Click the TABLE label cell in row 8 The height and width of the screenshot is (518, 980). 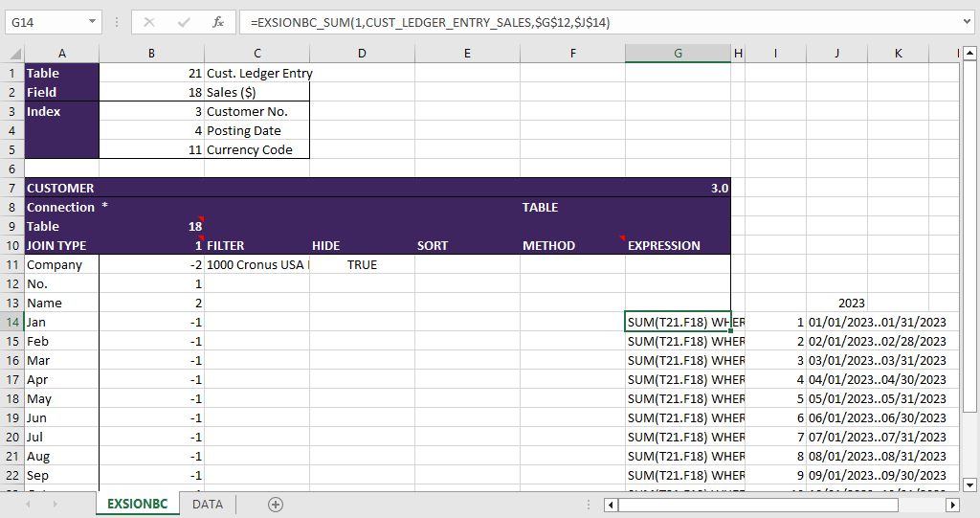(572, 207)
